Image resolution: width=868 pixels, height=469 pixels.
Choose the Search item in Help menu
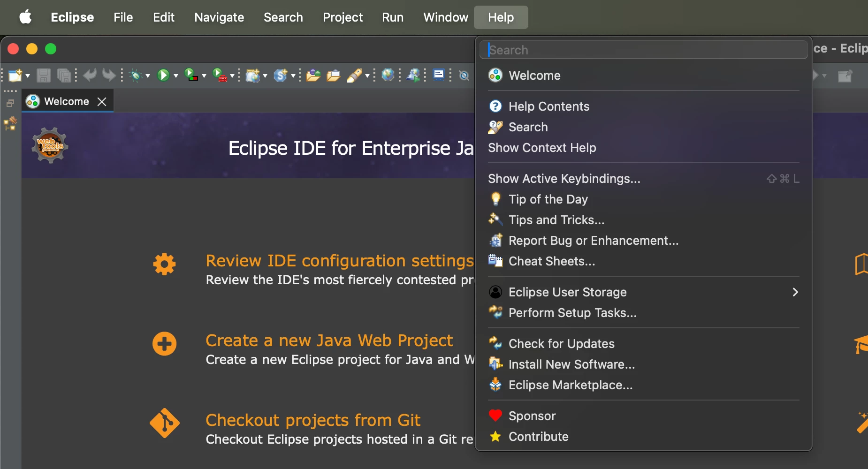(644, 127)
